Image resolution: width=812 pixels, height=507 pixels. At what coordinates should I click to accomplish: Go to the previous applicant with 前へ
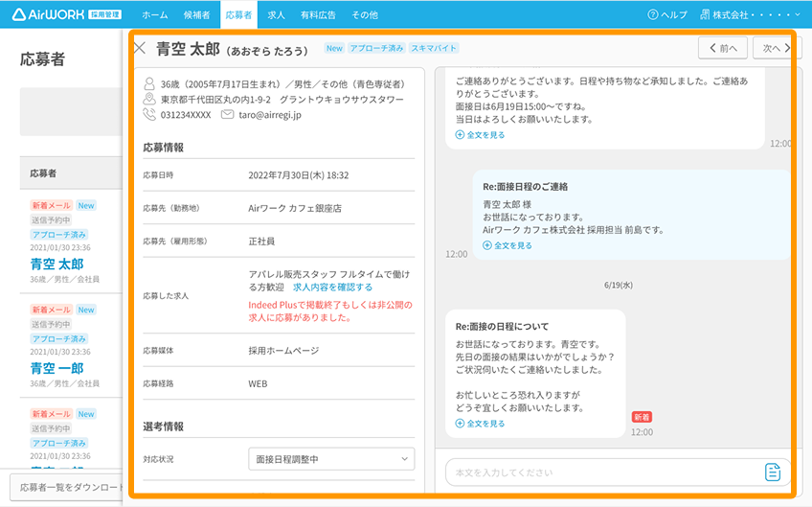click(x=722, y=48)
